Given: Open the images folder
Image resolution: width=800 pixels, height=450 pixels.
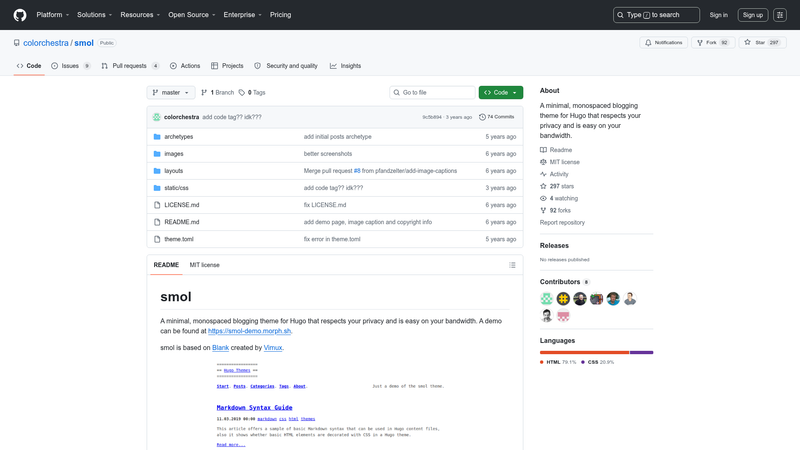Looking at the screenshot, I should (x=173, y=154).
